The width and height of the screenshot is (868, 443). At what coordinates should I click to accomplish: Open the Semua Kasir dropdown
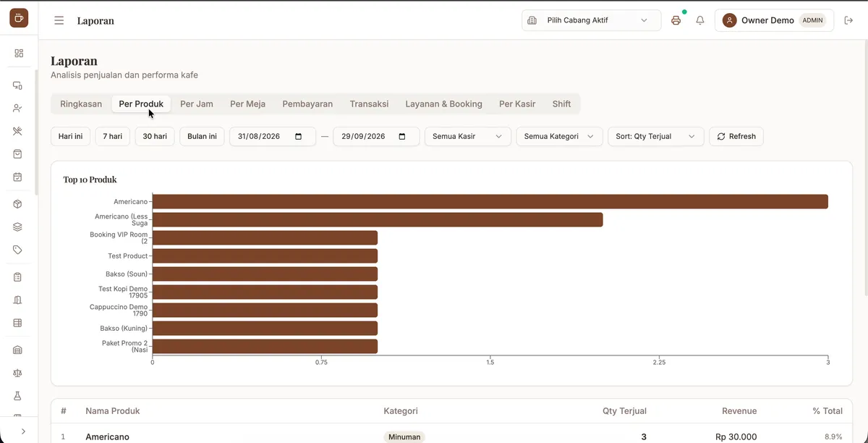click(x=467, y=136)
